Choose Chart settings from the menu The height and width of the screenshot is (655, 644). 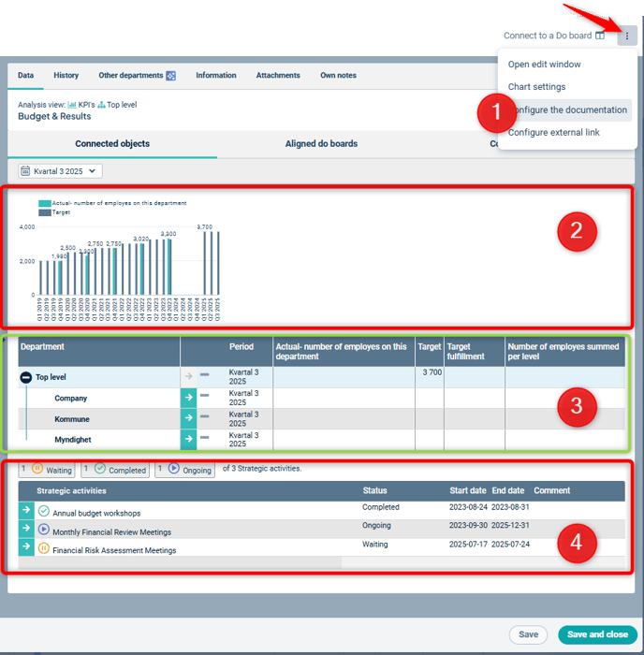[x=536, y=87]
